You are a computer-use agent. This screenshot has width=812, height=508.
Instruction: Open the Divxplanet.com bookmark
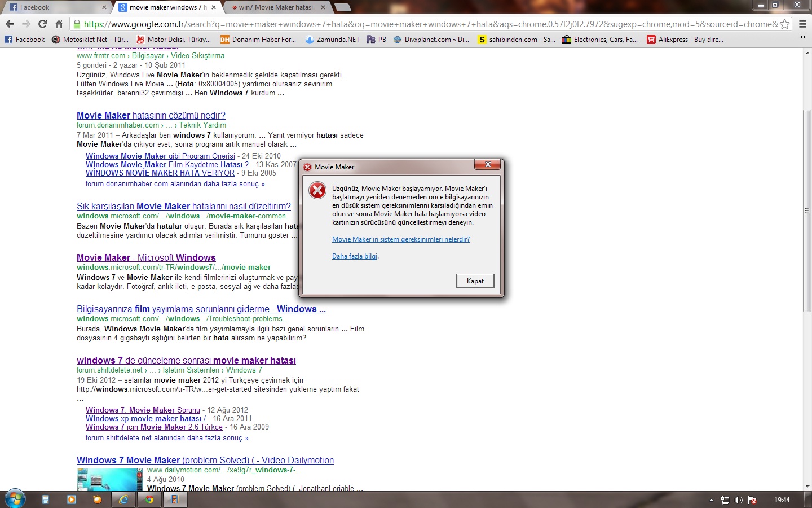coord(431,40)
